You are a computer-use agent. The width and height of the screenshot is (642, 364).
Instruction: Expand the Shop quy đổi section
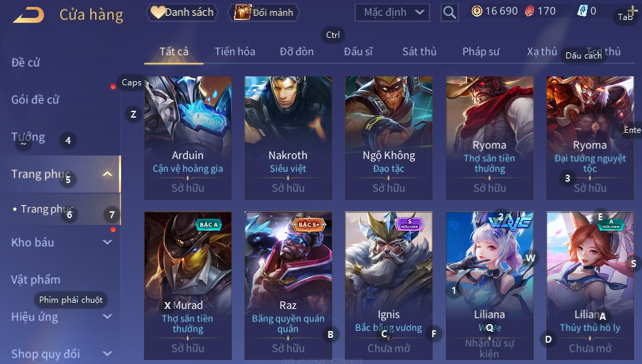coord(107,354)
